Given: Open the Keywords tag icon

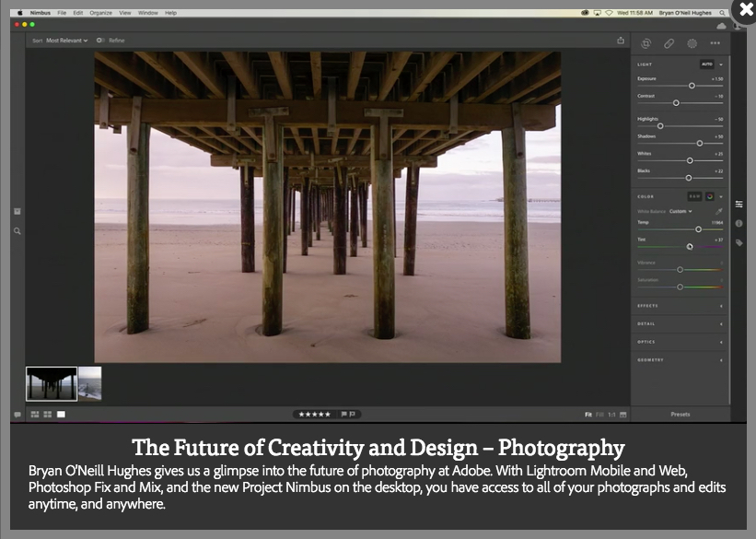Looking at the screenshot, I should coord(739,242).
